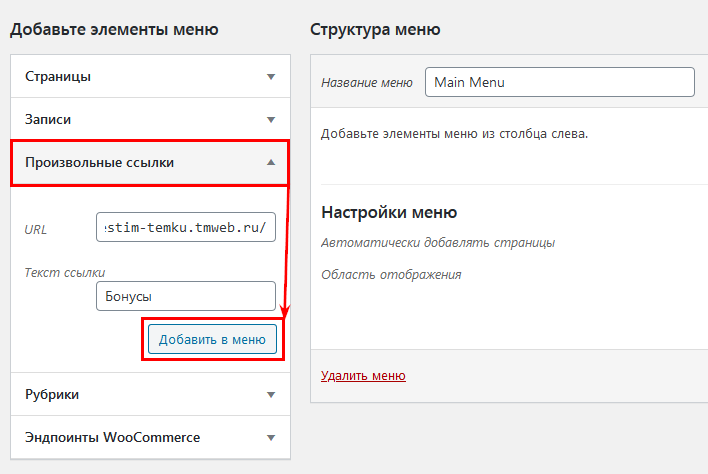Click the Область отображения option label

(391, 274)
